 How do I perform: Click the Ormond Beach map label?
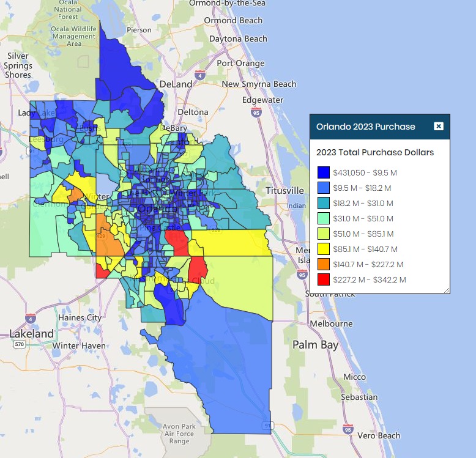(233, 20)
